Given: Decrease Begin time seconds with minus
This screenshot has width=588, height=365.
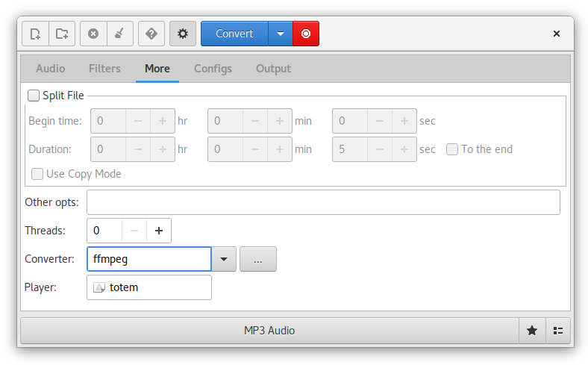Looking at the screenshot, I should pos(380,121).
